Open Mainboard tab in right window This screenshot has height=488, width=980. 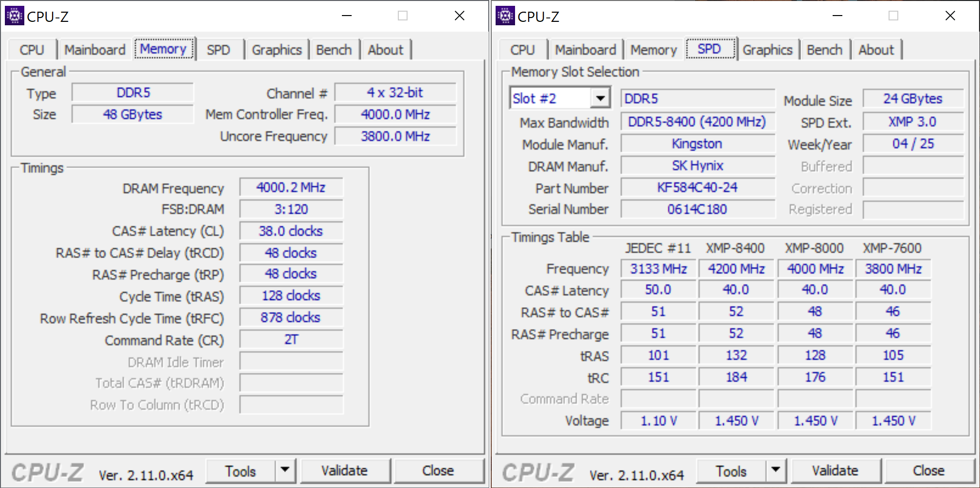coord(585,50)
